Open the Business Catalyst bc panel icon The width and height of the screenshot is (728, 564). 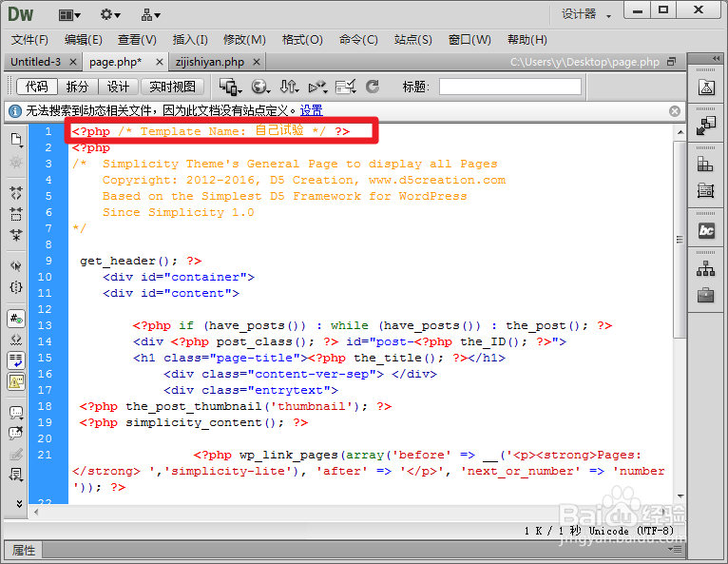[706, 230]
